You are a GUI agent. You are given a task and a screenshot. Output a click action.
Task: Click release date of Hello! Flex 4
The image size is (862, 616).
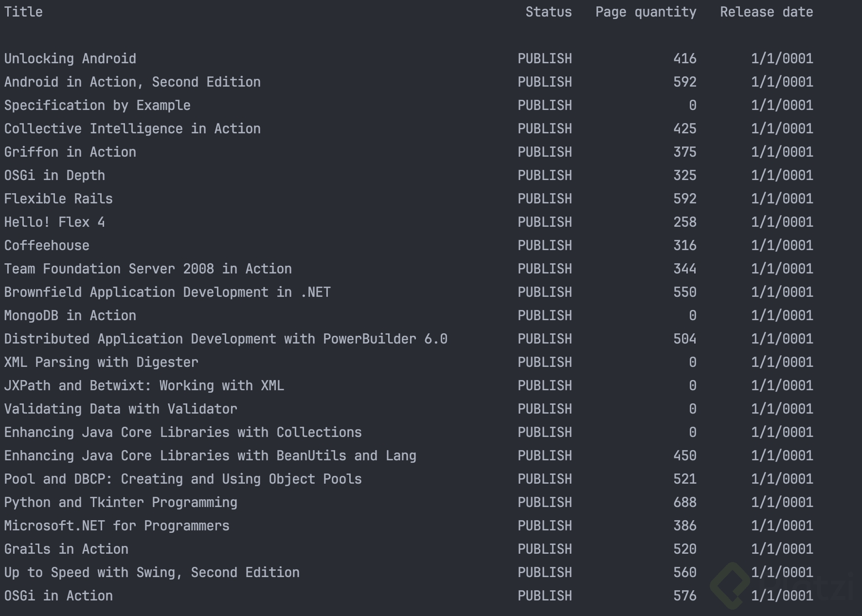[782, 222]
